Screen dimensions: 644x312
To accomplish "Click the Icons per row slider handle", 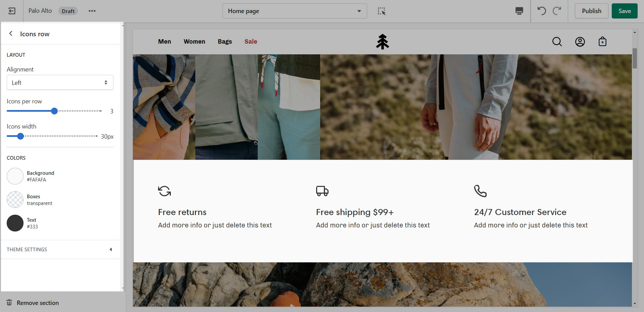I will (x=54, y=111).
